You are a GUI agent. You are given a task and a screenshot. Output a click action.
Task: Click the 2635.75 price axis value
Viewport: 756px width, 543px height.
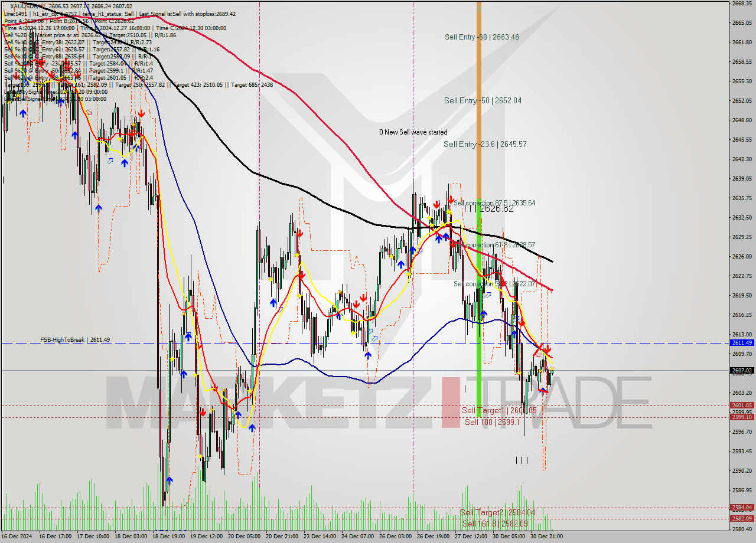tap(741, 198)
